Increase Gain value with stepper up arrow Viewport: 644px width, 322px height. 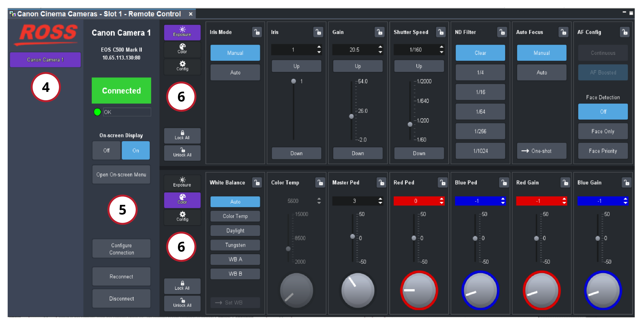380,47
